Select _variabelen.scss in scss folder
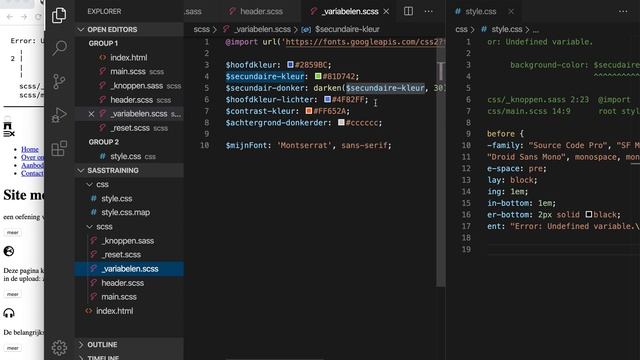This screenshot has height=360, width=640. click(129, 269)
